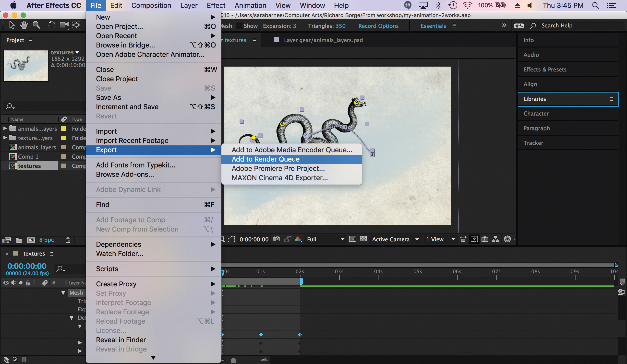Click the Unified Camera tool

[64, 25]
